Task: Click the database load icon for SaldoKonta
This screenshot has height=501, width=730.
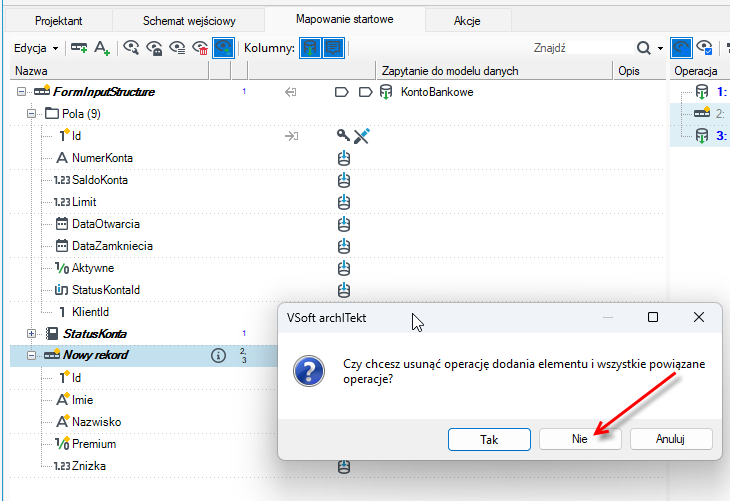Action: (x=344, y=180)
